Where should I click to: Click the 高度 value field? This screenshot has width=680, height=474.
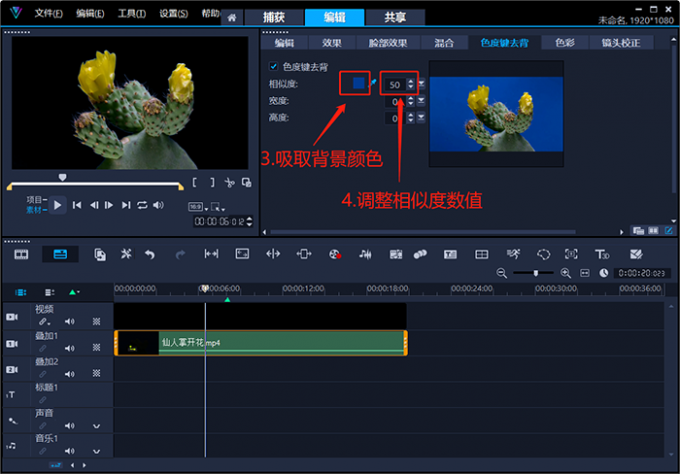[395, 118]
